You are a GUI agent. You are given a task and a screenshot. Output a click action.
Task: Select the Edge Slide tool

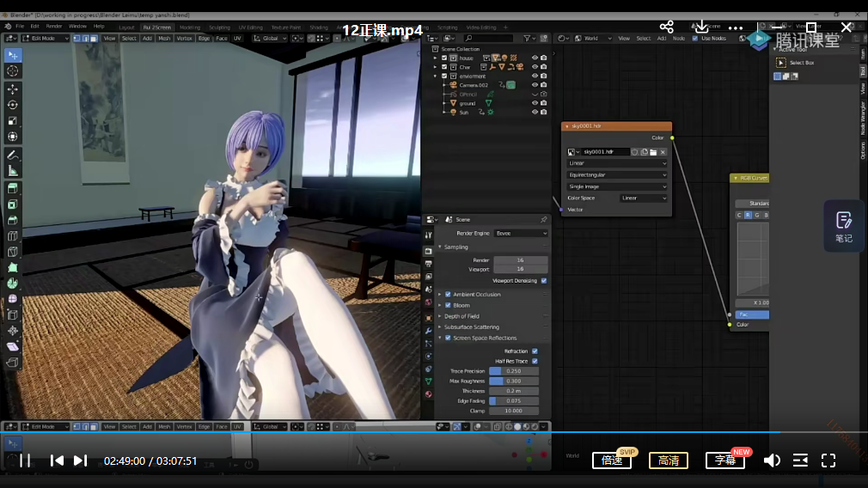click(13, 314)
